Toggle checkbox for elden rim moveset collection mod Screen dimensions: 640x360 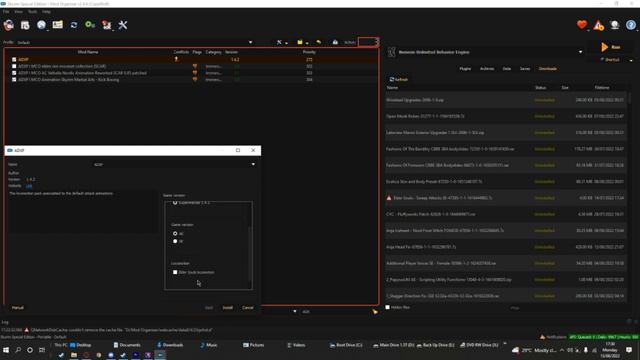tap(14, 66)
